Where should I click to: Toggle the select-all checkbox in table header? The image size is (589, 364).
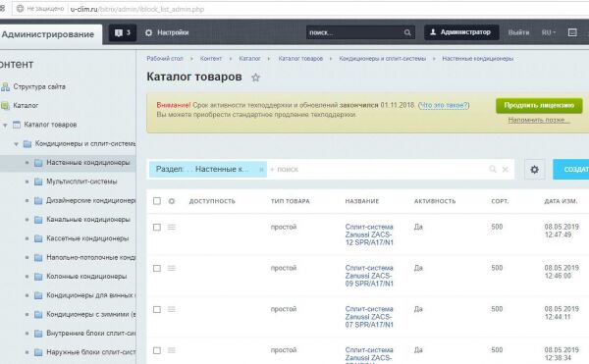click(x=157, y=201)
